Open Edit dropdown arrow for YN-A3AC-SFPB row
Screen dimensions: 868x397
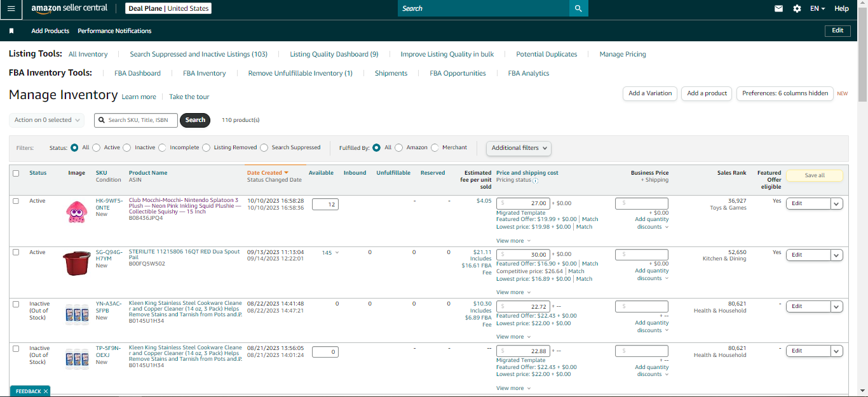pos(837,306)
